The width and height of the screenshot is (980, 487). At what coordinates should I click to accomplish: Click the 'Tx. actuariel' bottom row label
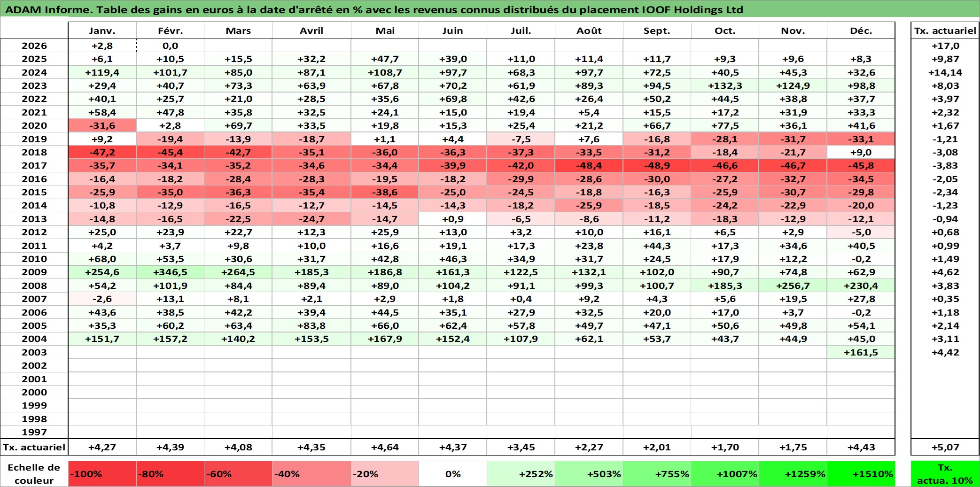click(x=34, y=447)
